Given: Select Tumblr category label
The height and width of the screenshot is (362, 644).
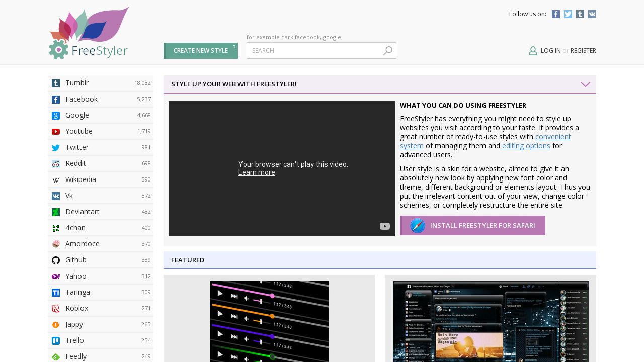Looking at the screenshot, I should pos(77,83).
